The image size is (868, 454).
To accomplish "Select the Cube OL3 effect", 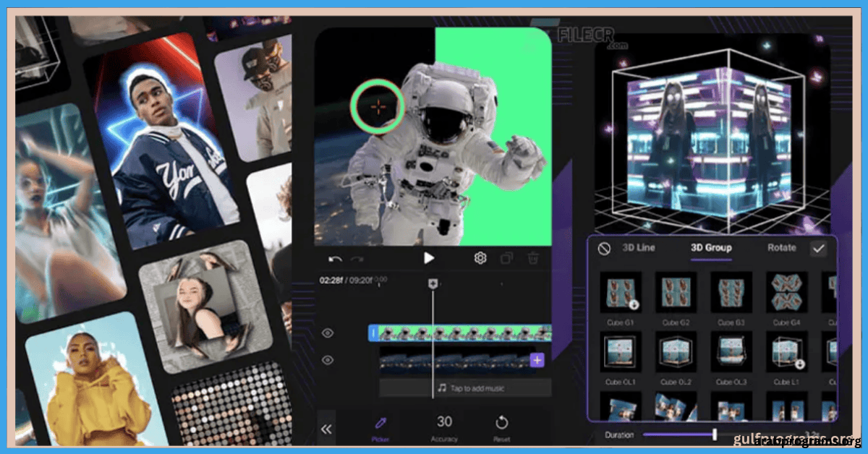I will (731, 352).
